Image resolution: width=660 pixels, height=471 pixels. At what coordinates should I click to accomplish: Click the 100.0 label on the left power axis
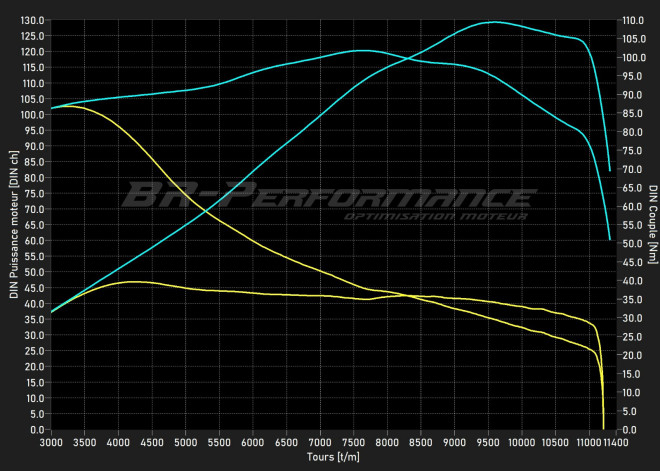32,114
